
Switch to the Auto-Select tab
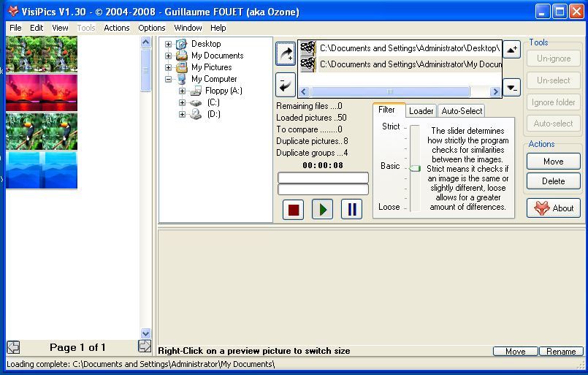(x=462, y=111)
